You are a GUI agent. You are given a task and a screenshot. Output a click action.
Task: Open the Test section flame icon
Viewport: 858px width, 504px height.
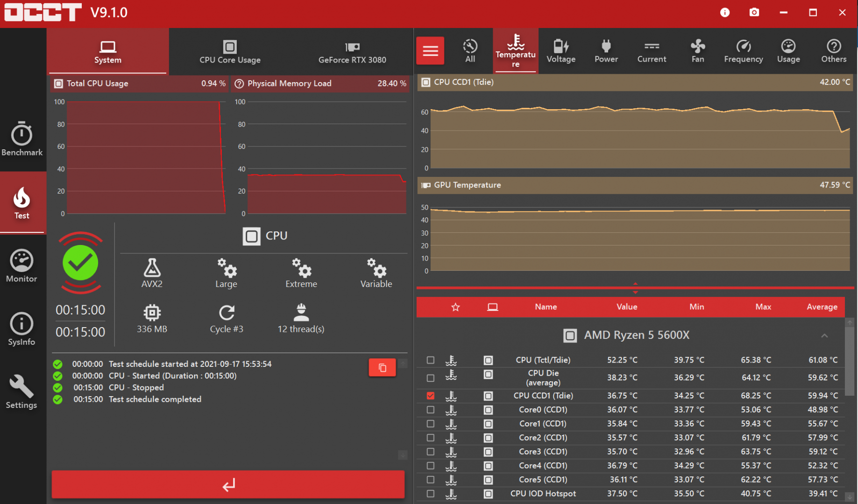click(21, 198)
